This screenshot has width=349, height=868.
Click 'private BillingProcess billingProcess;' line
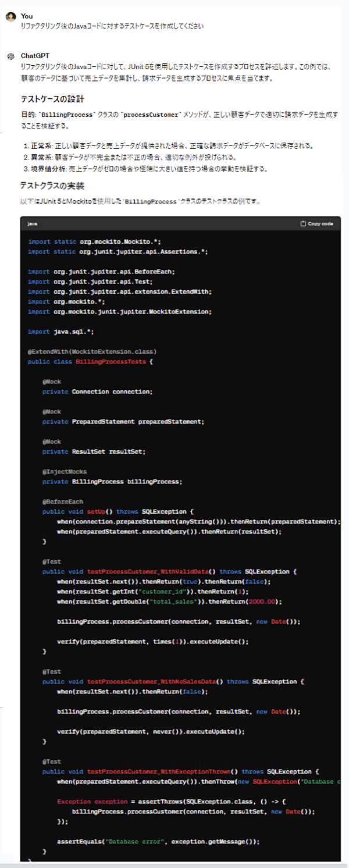[x=112, y=482]
